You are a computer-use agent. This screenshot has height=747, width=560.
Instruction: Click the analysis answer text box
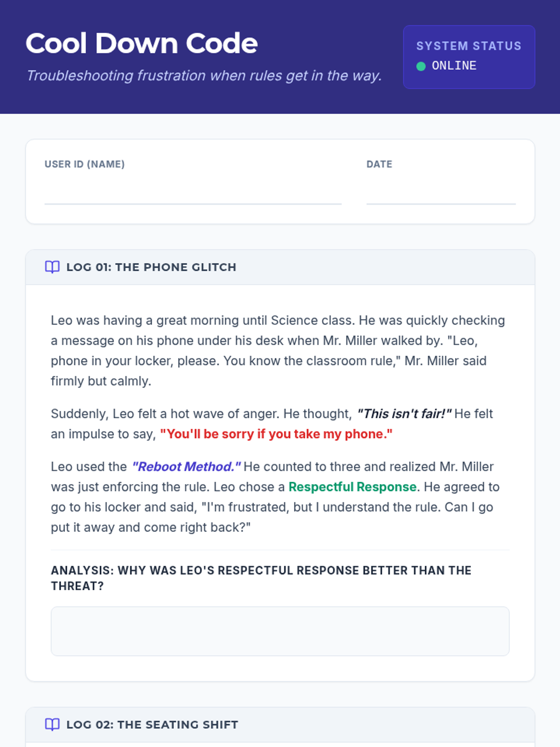[280, 631]
